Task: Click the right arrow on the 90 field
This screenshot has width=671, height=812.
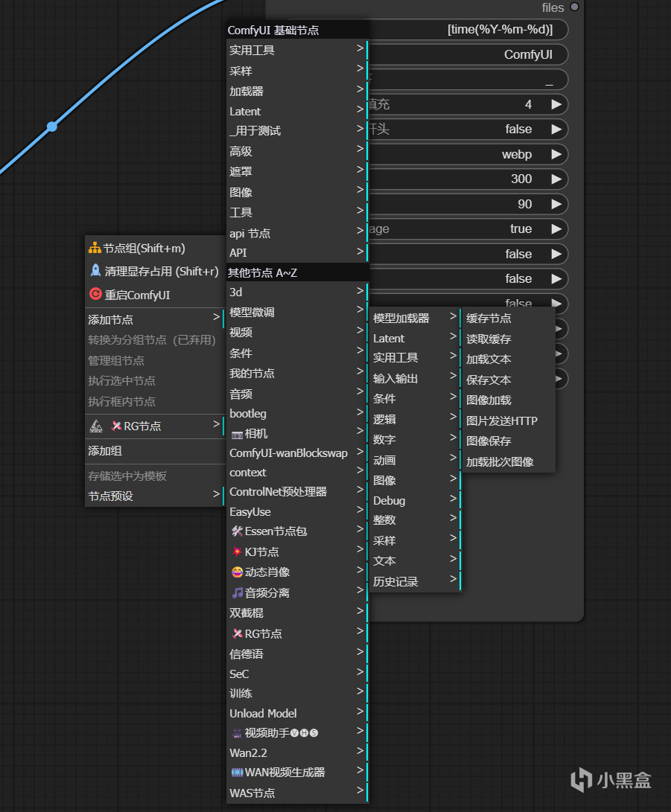Action: [556, 203]
